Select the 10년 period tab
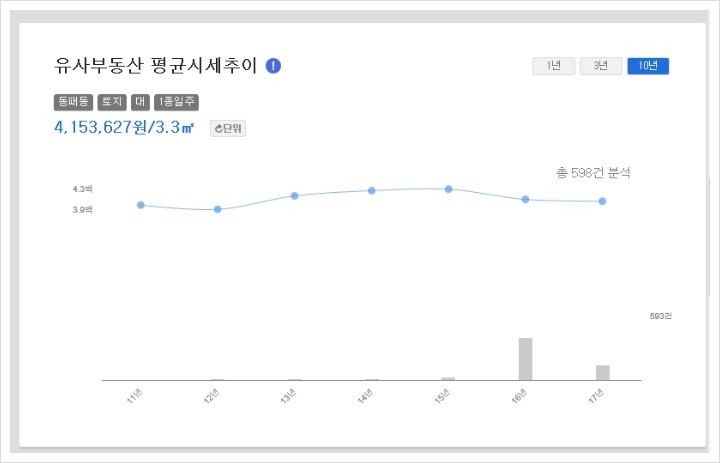Screen dimensions: 720x463 647,66
